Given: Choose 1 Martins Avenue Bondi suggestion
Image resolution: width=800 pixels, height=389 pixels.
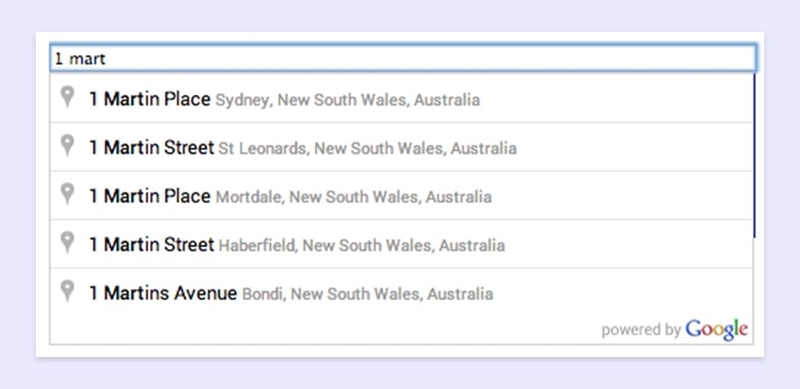Looking at the screenshot, I should pos(402,293).
